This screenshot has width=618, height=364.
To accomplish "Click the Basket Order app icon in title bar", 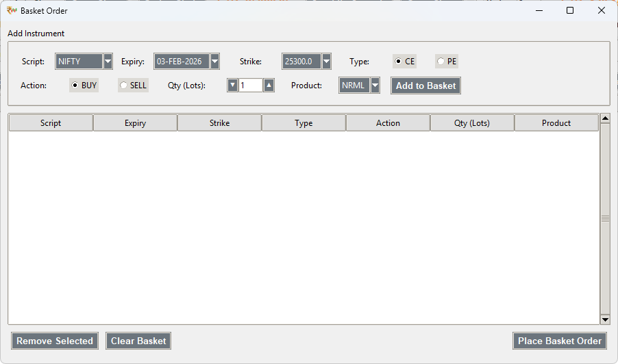I will pos(12,11).
